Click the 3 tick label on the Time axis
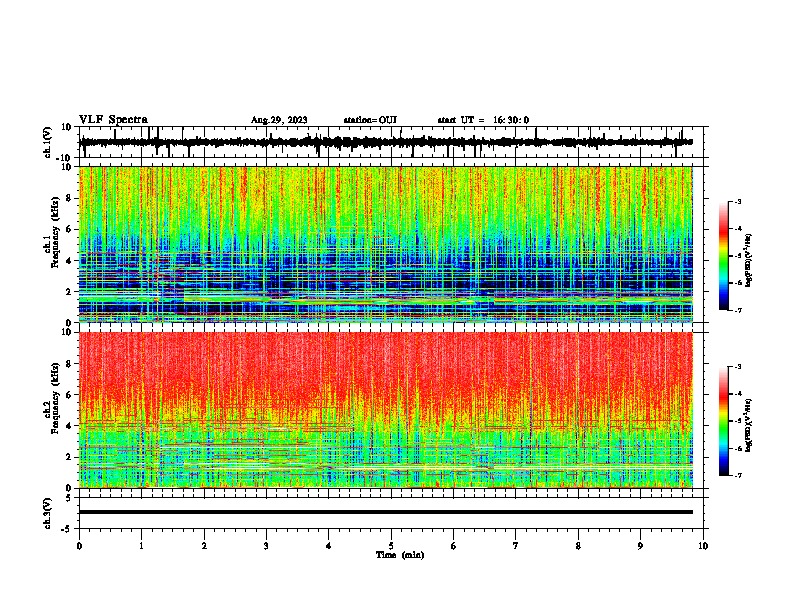Screen dimensions: 792x612 pos(266,546)
